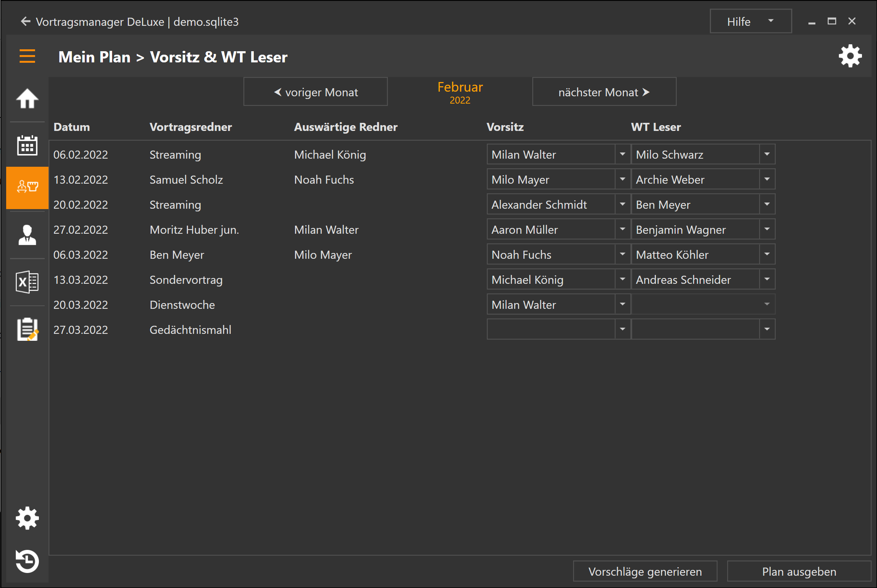The height and width of the screenshot is (588, 877).
Task: Open WT Leser dropdown showing Milo Schwarz
Action: click(x=703, y=154)
